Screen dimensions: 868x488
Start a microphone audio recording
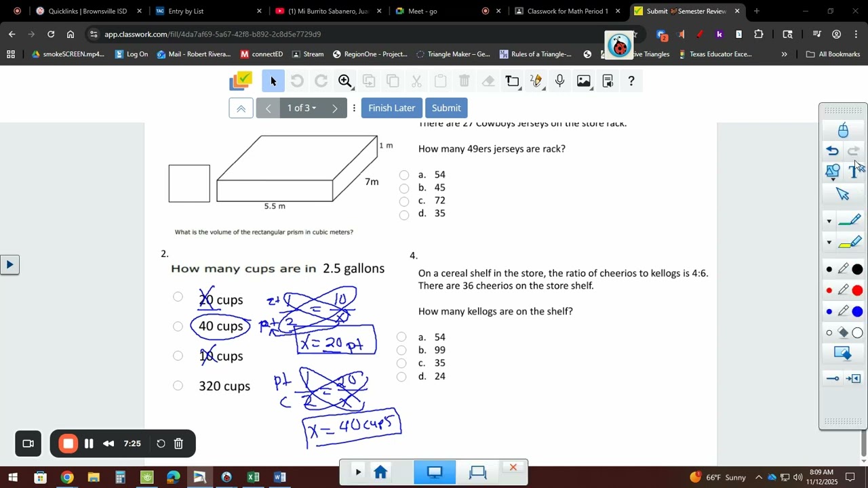coord(559,81)
